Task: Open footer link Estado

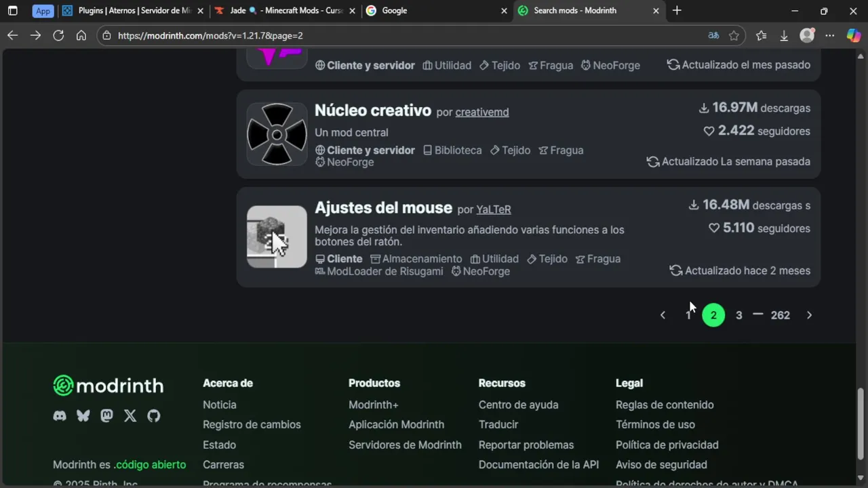Action: [x=220, y=445]
